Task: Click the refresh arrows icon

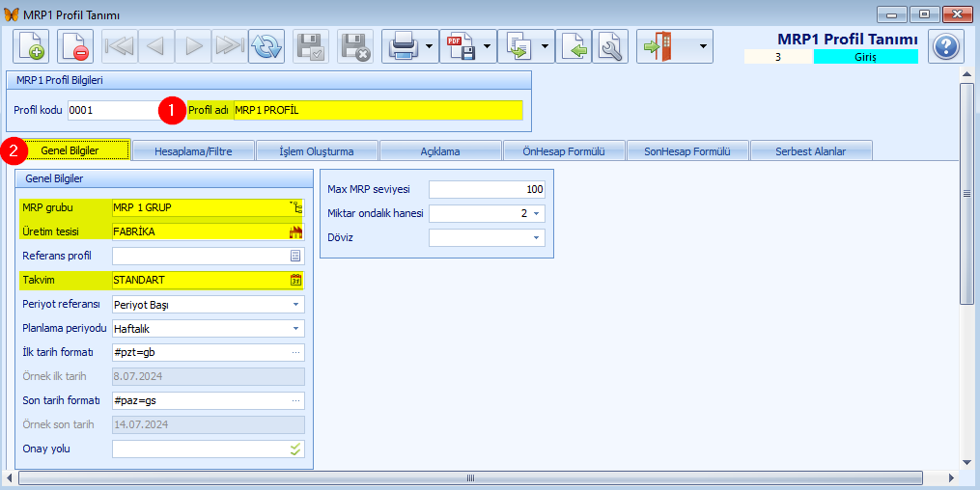Action: point(266,46)
